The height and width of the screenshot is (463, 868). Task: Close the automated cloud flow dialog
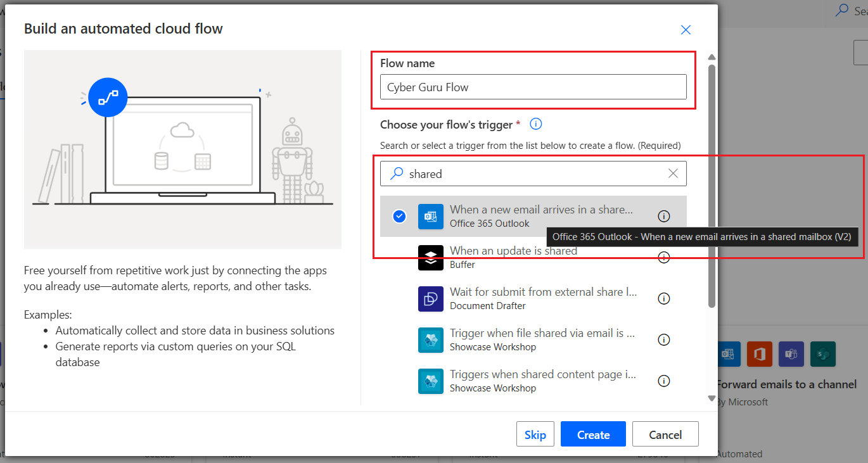coord(686,30)
